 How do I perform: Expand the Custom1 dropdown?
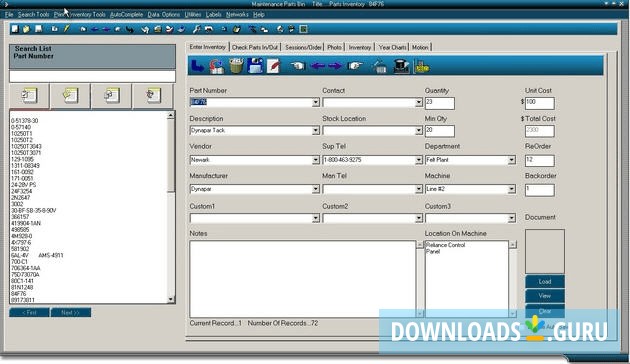pyautogui.click(x=316, y=218)
